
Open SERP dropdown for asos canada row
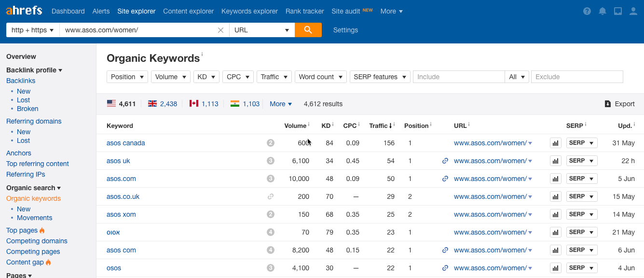[x=582, y=143]
